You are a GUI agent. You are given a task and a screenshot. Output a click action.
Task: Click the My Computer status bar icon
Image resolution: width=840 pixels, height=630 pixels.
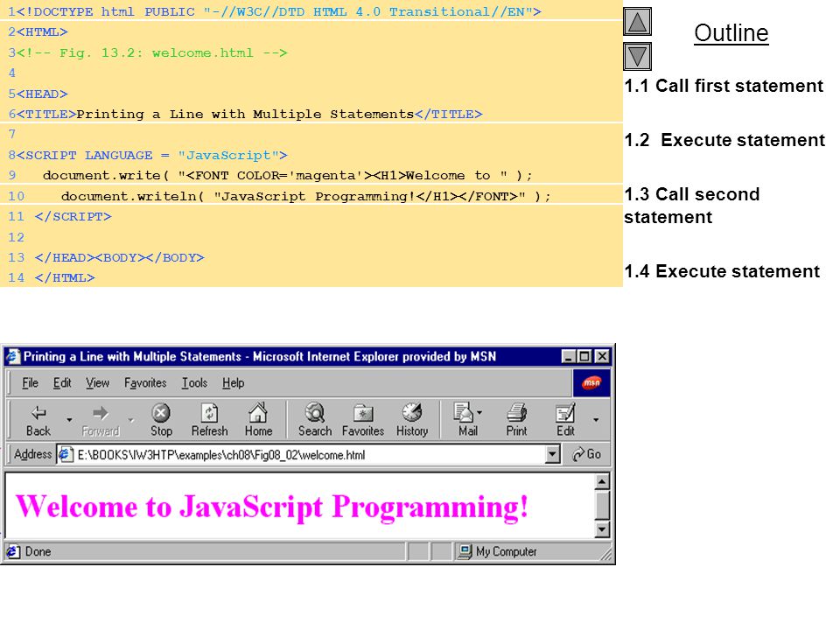click(464, 550)
